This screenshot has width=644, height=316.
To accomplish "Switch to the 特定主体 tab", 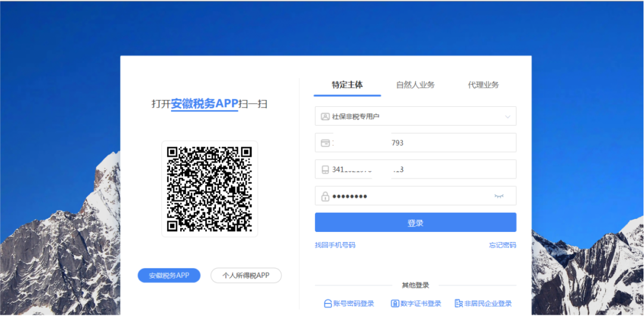I will tap(348, 85).
